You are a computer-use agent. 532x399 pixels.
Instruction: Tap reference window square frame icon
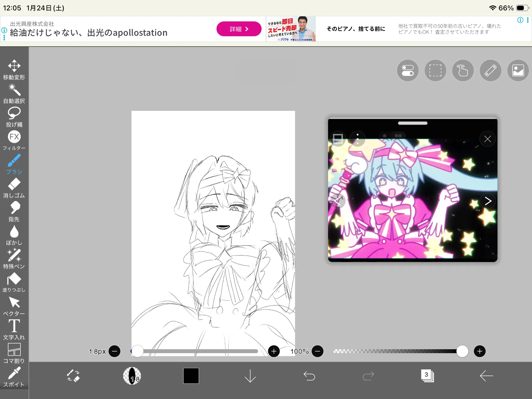[x=338, y=139]
